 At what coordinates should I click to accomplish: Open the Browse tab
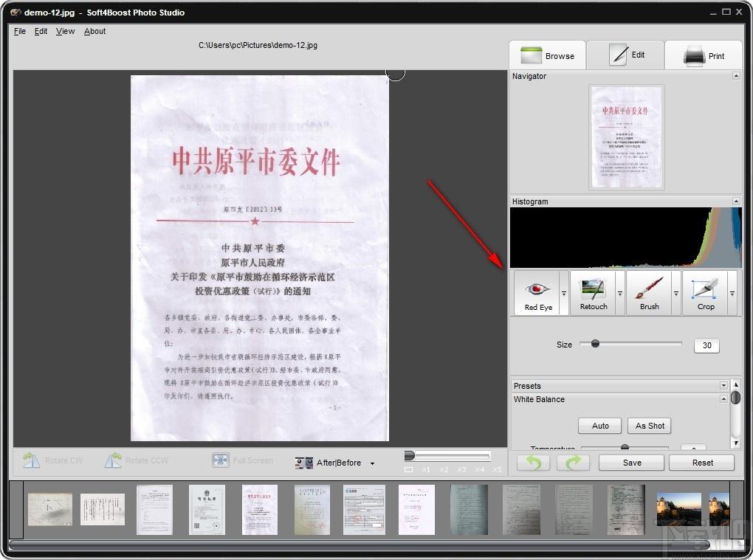point(548,55)
